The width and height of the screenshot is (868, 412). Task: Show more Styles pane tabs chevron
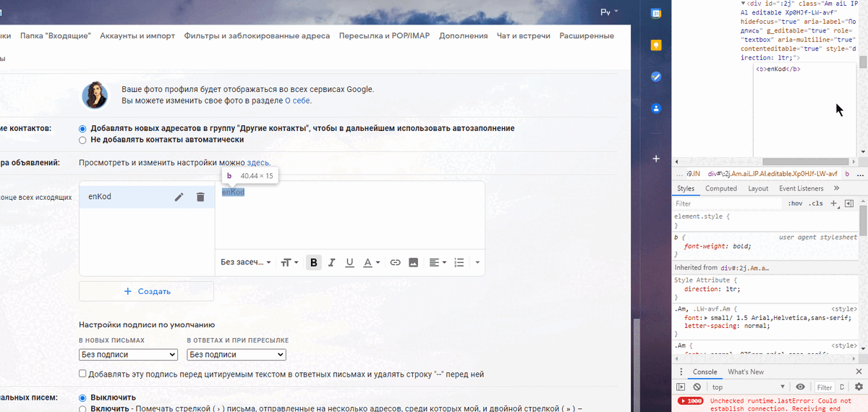[x=837, y=188]
